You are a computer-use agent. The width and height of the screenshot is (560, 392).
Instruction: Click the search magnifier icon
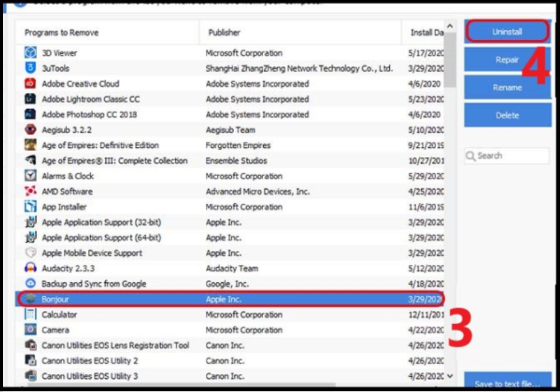tap(471, 156)
